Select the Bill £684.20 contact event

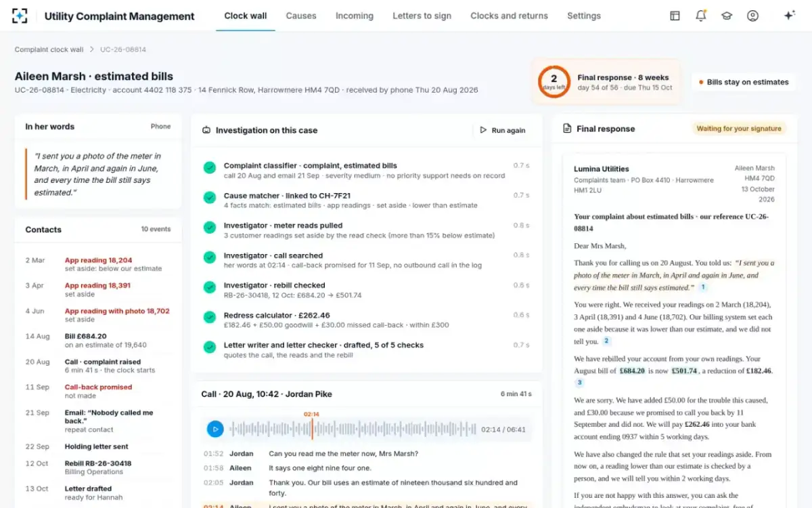pos(98,340)
